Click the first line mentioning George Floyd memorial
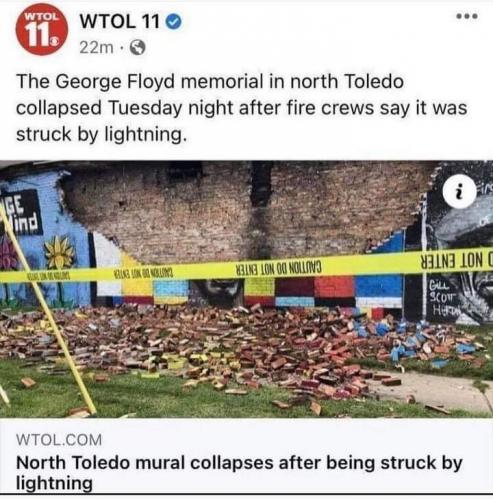The width and height of the screenshot is (493, 500). [x=210, y=82]
